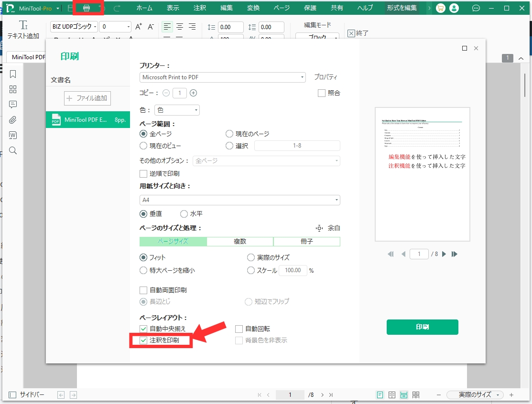This screenshot has width=532, height=404.
Task: Go to previous preview page
Action: [x=403, y=254]
